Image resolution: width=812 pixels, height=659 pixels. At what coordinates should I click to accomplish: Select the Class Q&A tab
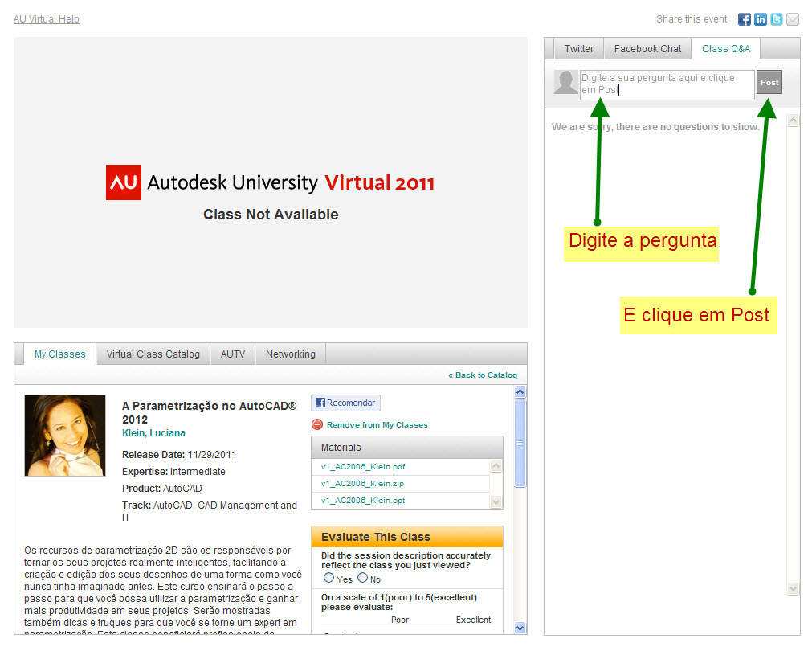click(725, 49)
